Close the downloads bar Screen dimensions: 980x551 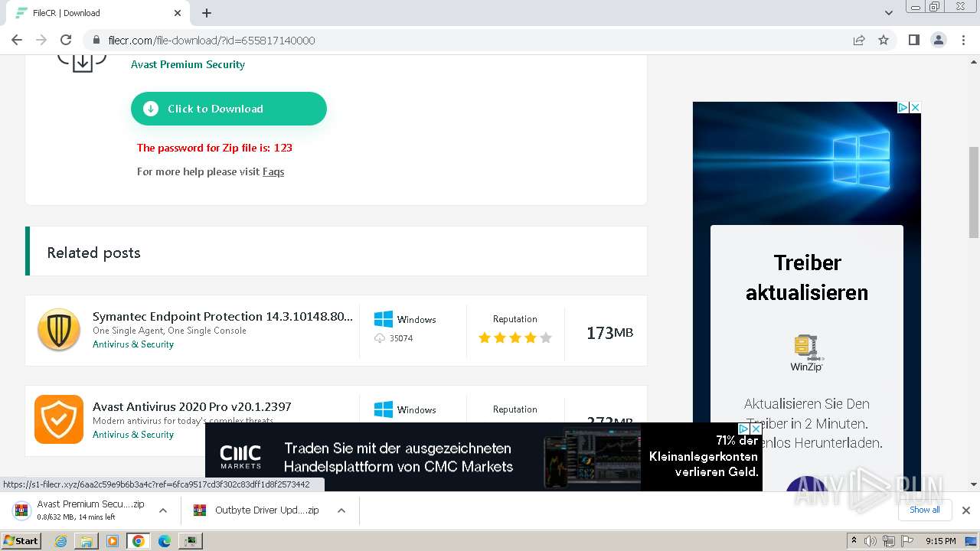click(x=966, y=510)
